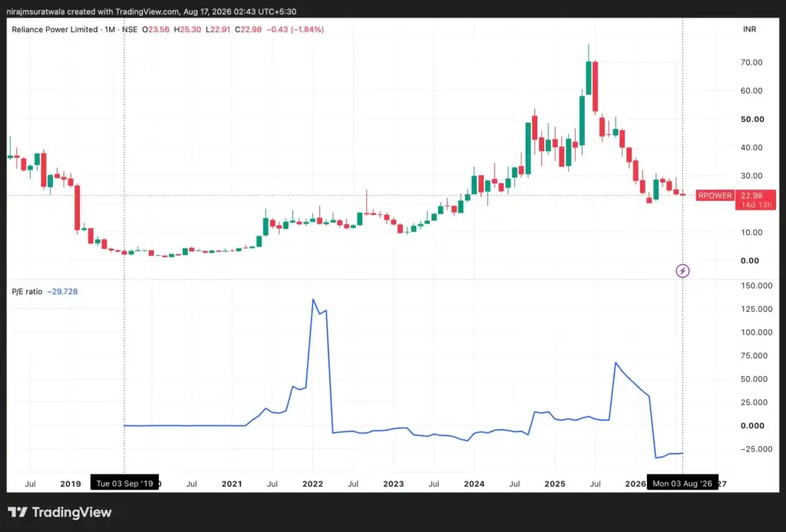Click the purple lightning event icon
Image resolution: width=786 pixels, height=532 pixels.
tap(682, 271)
